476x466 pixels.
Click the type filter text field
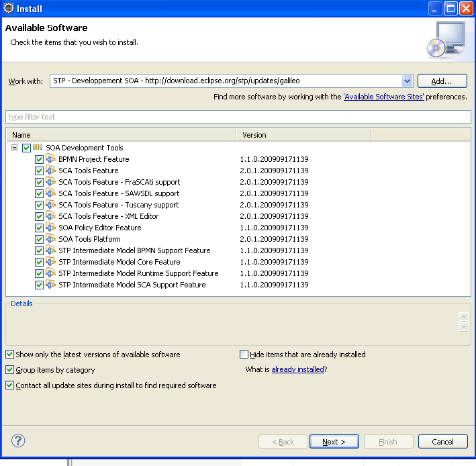pos(238,117)
